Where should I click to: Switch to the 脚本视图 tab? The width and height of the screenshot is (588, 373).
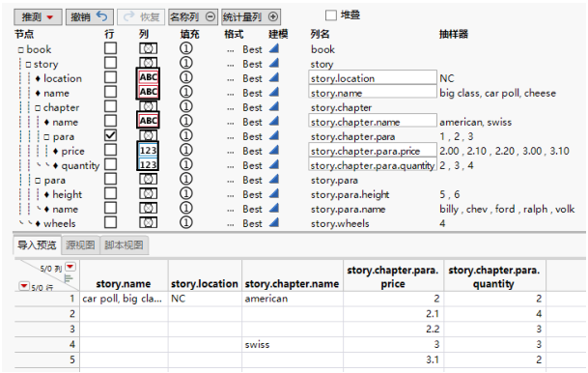(x=125, y=245)
